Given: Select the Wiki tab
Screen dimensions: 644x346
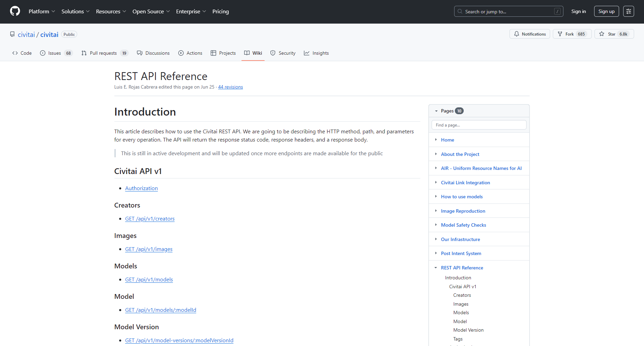Looking at the screenshot, I should (x=253, y=53).
